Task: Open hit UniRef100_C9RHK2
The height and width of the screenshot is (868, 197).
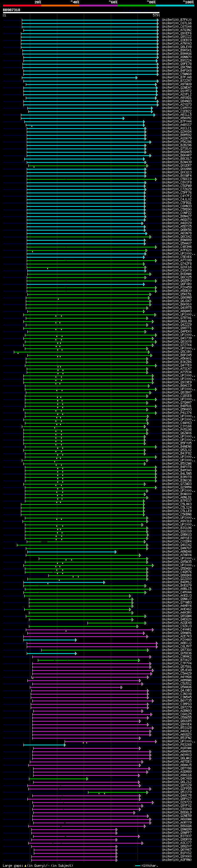Action: click(177, 657)
